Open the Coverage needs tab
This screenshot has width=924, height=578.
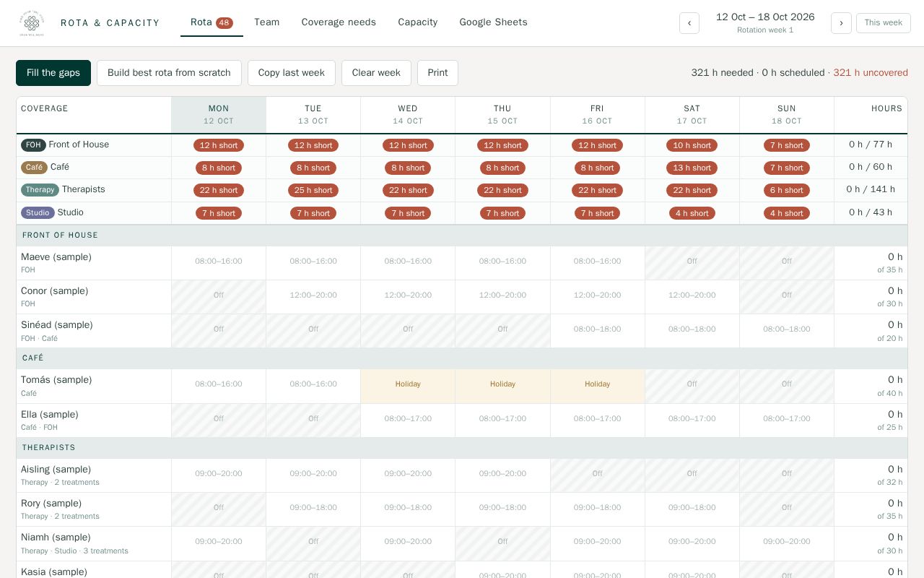tap(339, 22)
